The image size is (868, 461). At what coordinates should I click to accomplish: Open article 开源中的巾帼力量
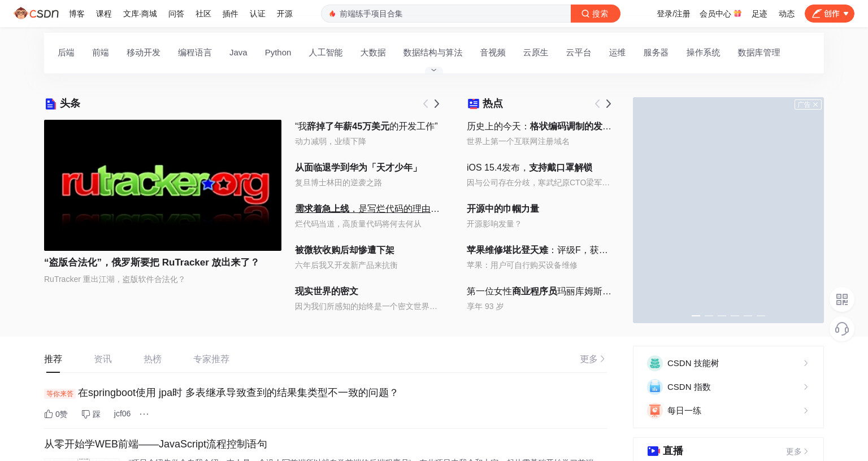pyautogui.click(x=503, y=208)
